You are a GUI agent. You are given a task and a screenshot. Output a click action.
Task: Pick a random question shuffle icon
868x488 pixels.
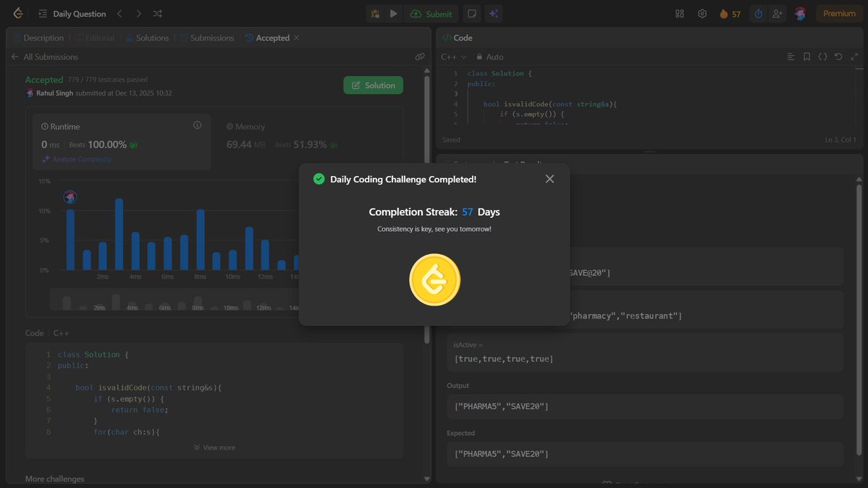point(157,13)
